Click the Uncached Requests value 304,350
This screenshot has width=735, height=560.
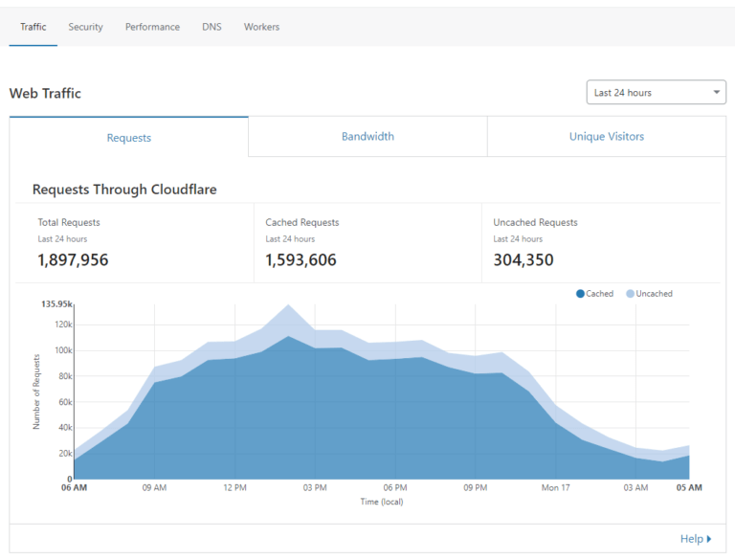point(523,259)
